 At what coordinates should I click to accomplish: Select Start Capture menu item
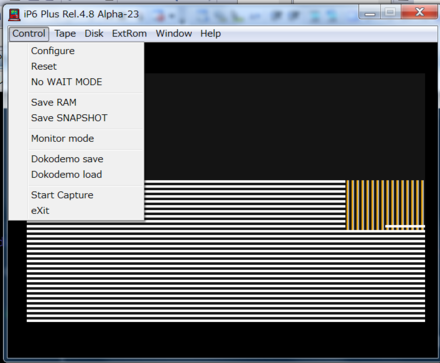point(77,195)
